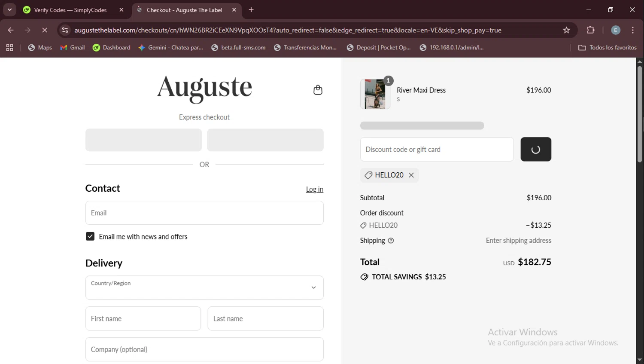Expand the Country/Region dropdown

(204, 288)
